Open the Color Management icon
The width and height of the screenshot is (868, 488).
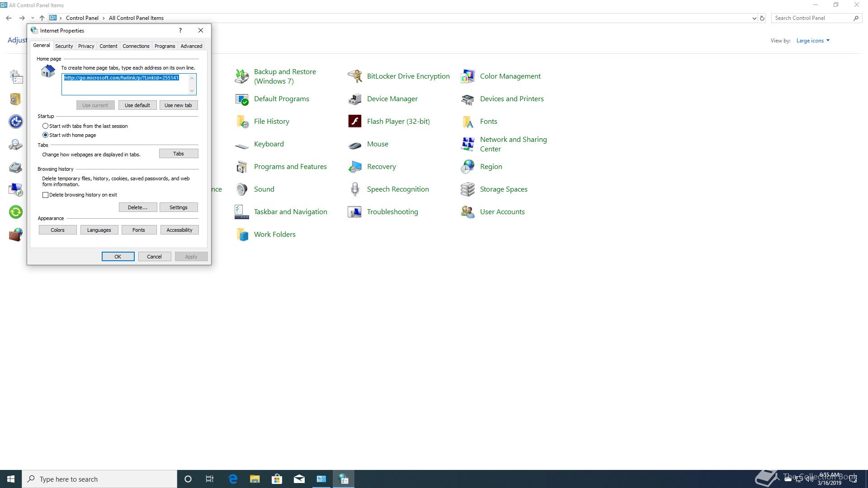(x=467, y=76)
